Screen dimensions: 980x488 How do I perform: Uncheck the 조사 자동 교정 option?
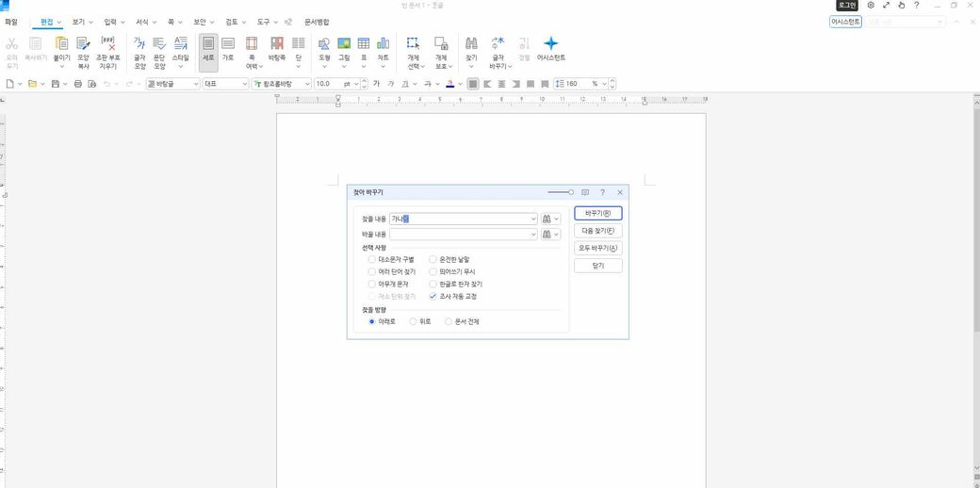(433, 296)
